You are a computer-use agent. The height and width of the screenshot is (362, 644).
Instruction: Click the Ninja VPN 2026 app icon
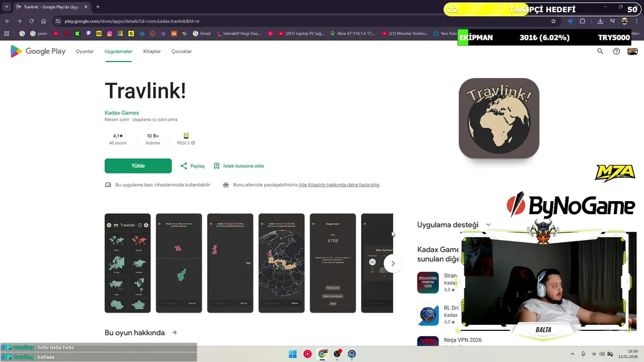tap(428, 341)
